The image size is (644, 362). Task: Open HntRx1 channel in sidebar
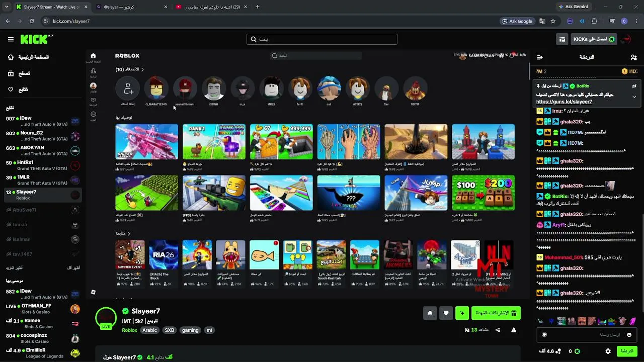[43, 165]
